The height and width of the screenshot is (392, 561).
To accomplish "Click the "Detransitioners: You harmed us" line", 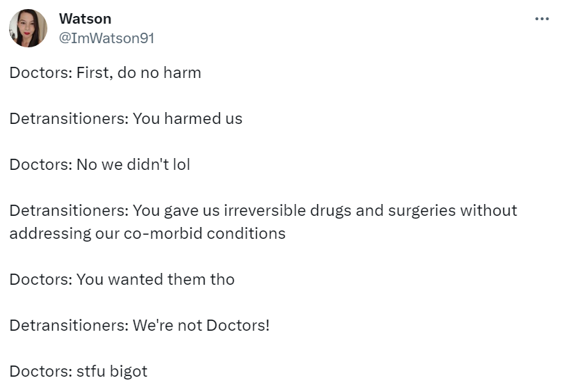I will (x=126, y=118).
